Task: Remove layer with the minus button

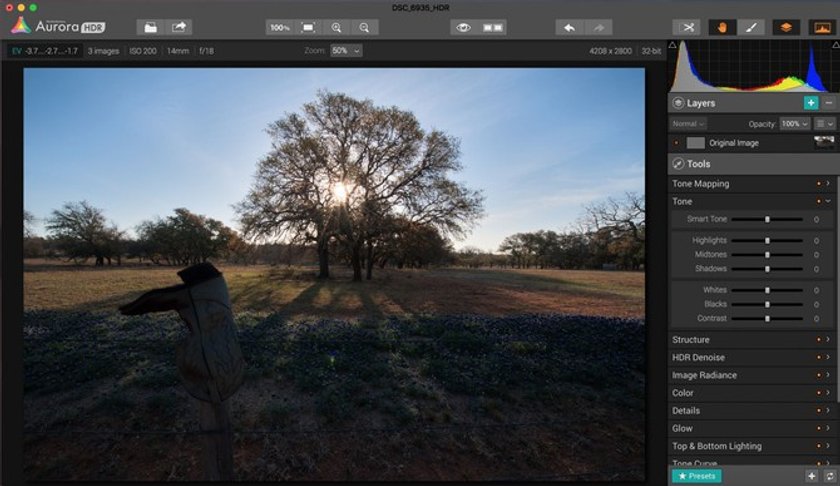Action: click(829, 103)
